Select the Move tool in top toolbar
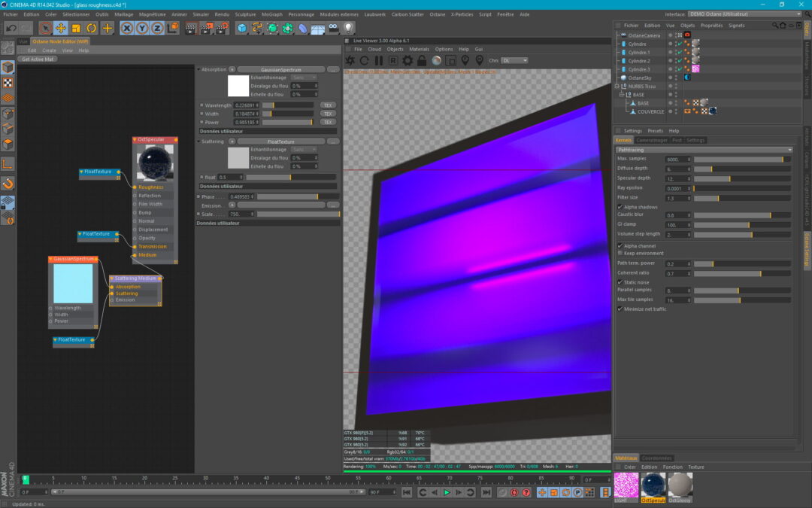This screenshot has width=812, height=508. click(x=61, y=28)
